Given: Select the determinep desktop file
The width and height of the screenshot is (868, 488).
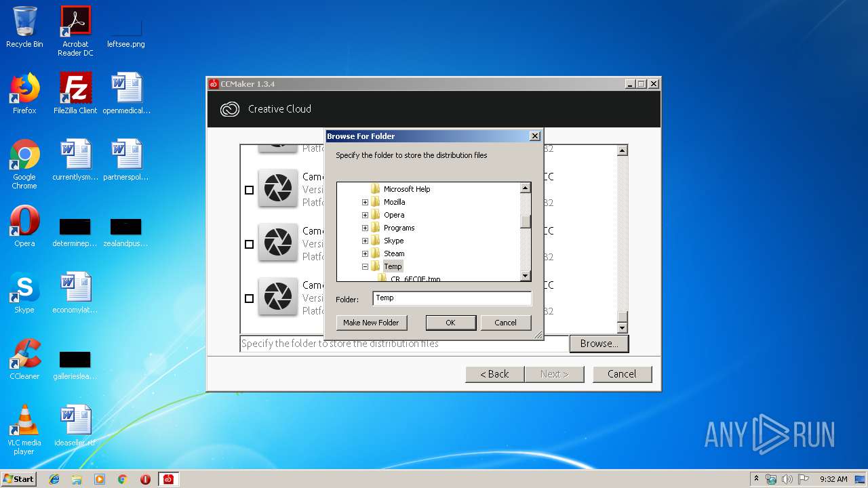Looking at the screenshot, I should click(x=75, y=232).
